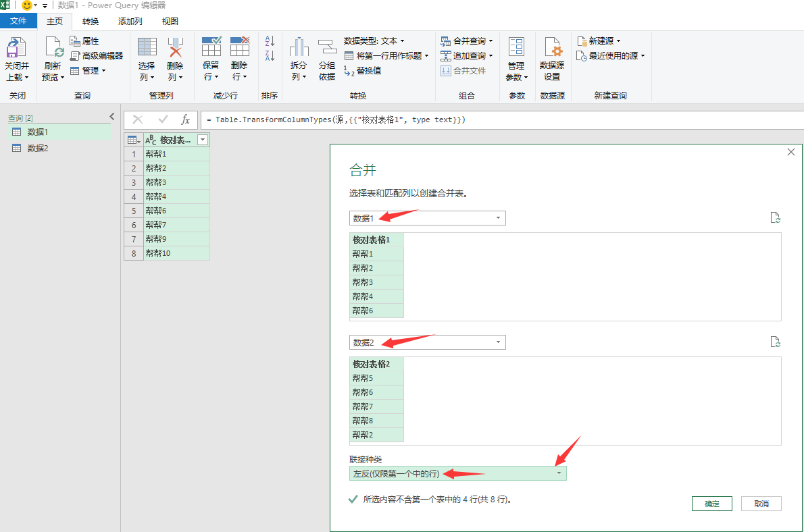The height and width of the screenshot is (532, 804).
Task: Sort ascending with the A-Z icon
Action: [x=270, y=41]
